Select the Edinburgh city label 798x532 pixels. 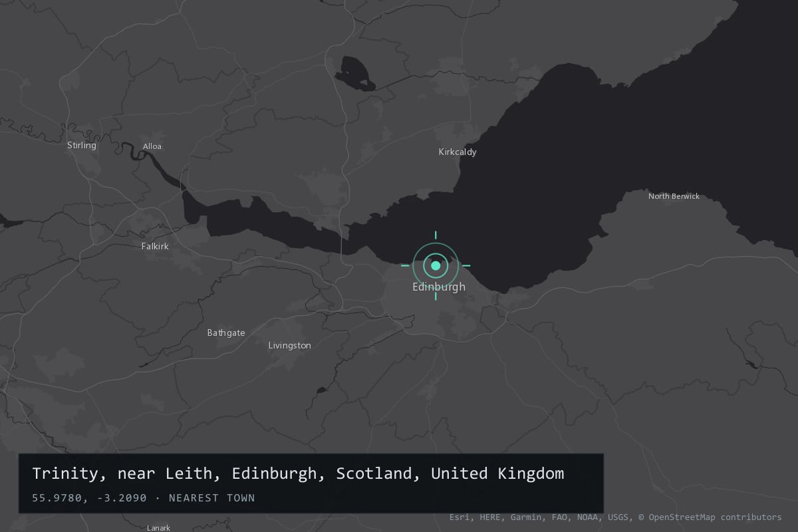click(439, 287)
